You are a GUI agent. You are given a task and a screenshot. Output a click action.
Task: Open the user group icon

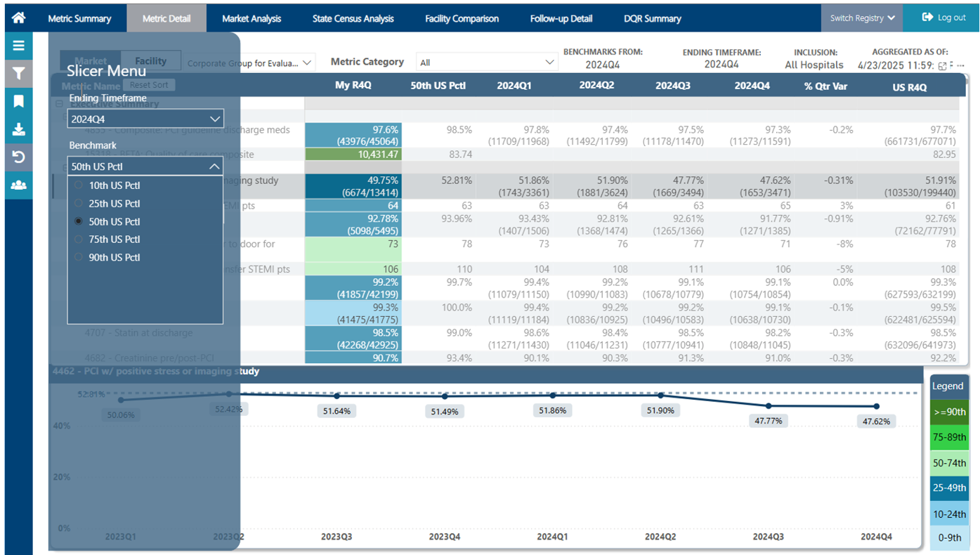pos(19,185)
